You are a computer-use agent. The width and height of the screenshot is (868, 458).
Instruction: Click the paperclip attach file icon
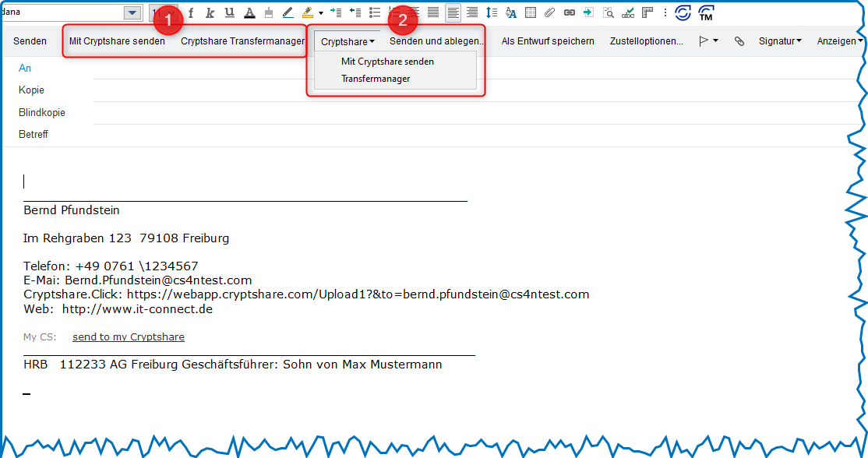(549, 12)
